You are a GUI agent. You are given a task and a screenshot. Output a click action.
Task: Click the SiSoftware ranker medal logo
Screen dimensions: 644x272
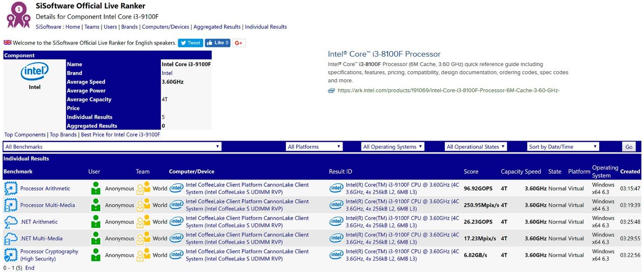18,15
